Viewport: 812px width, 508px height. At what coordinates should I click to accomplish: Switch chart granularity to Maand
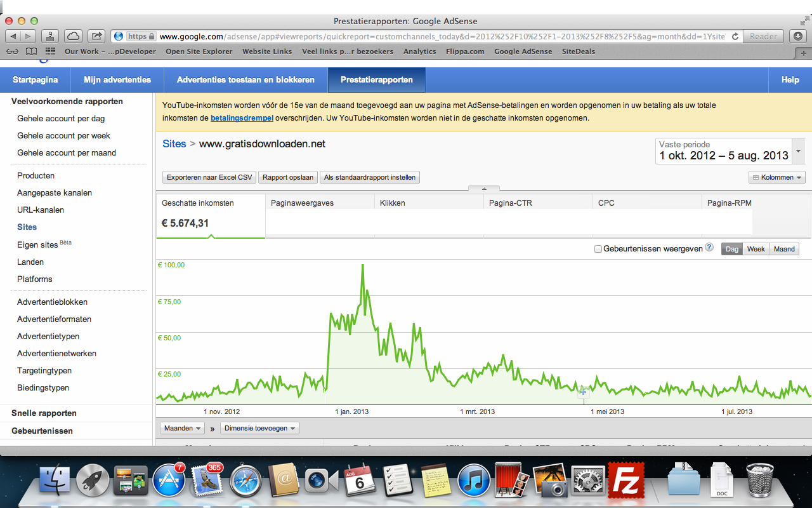pos(784,249)
